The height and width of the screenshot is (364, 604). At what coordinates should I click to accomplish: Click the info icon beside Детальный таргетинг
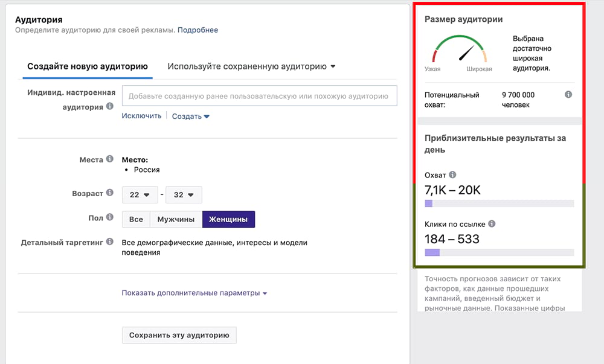[111, 241]
